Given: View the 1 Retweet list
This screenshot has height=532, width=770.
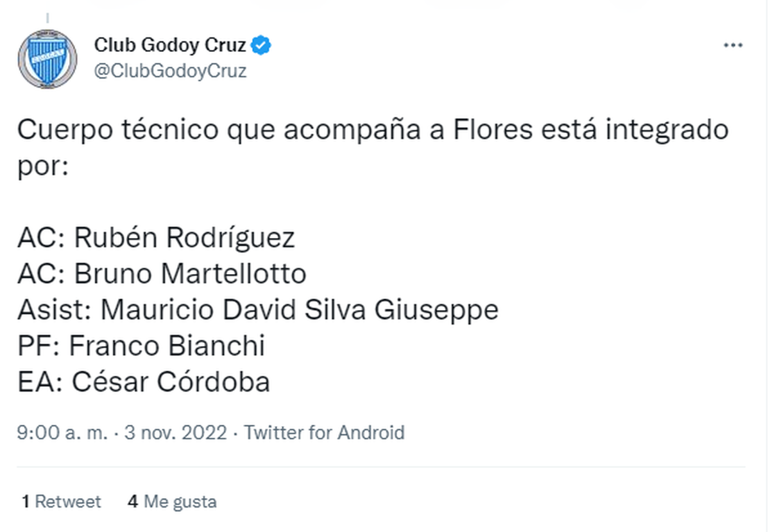Looking at the screenshot, I should click(x=61, y=502).
